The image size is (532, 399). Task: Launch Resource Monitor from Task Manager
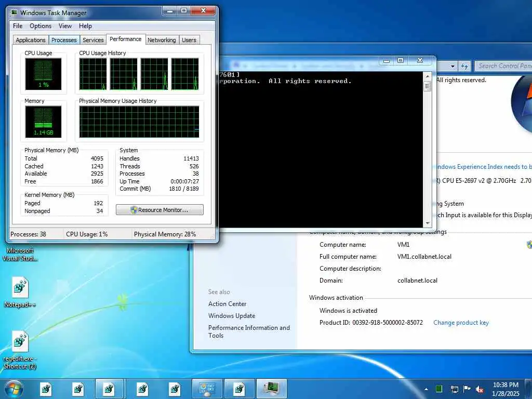point(159,210)
